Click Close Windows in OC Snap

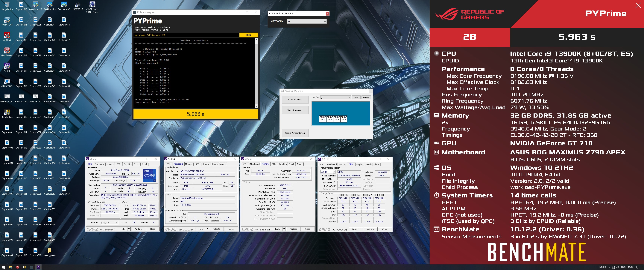295,99
